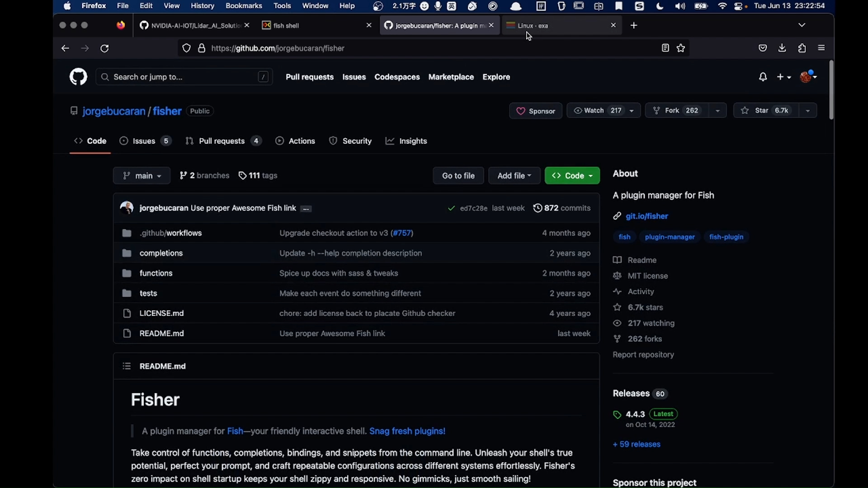This screenshot has height=488, width=868.
Task: Open Firefox hamburger application menu
Action: [821, 48]
